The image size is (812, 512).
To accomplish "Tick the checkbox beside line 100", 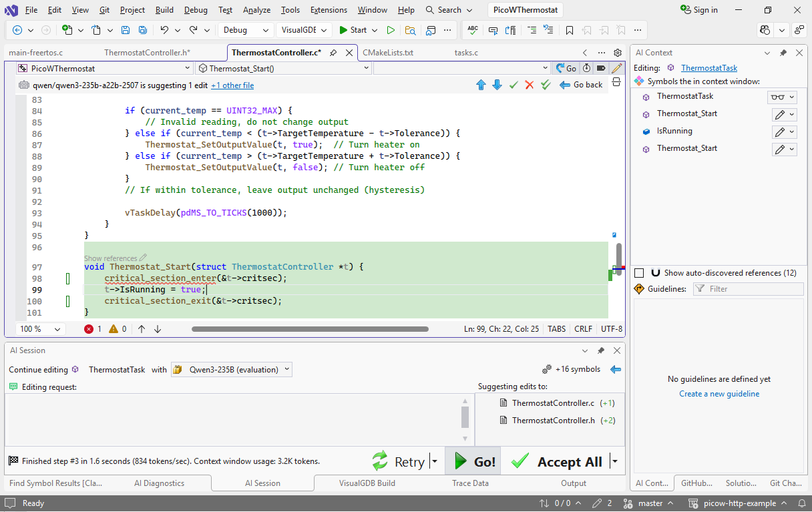I will (67, 301).
